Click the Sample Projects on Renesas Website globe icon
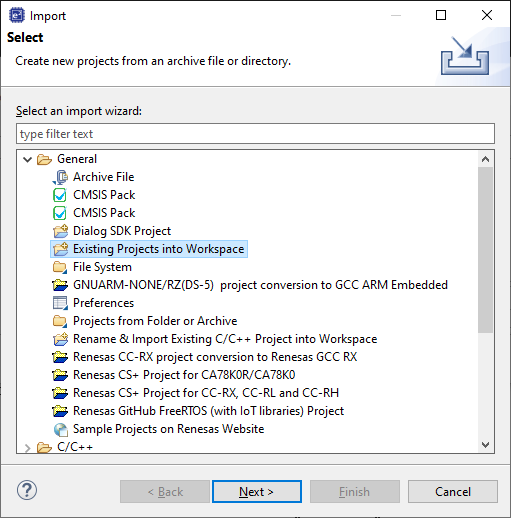Viewport: 512px width, 519px height. pos(60,429)
